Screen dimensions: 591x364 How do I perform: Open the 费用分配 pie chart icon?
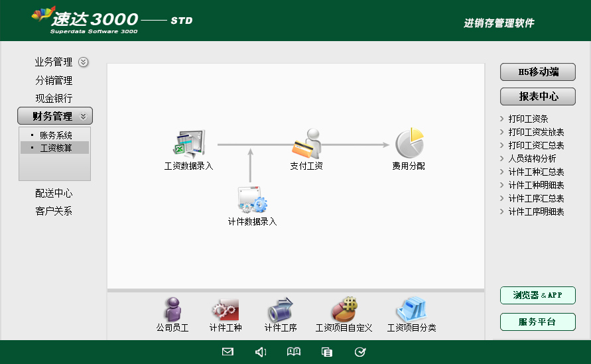point(410,143)
